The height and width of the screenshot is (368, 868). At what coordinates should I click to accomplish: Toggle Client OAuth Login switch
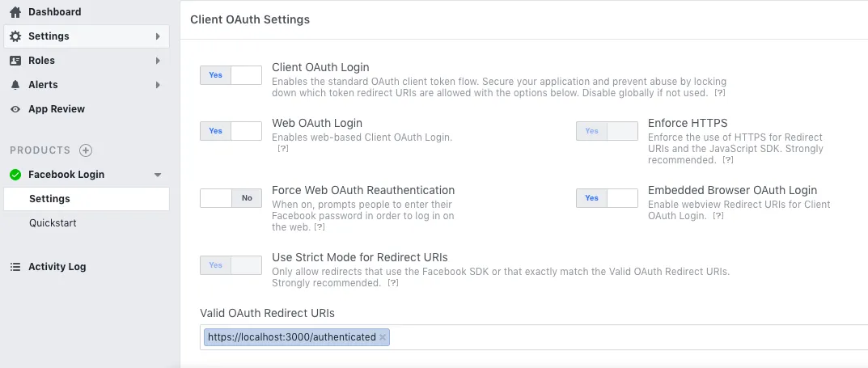(231, 75)
